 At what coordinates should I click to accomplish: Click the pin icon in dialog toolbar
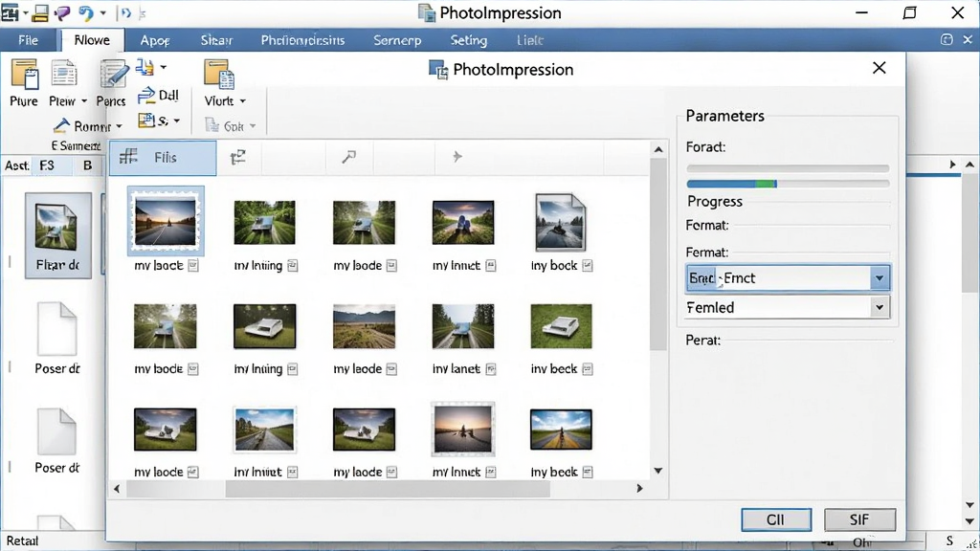[348, 157]
